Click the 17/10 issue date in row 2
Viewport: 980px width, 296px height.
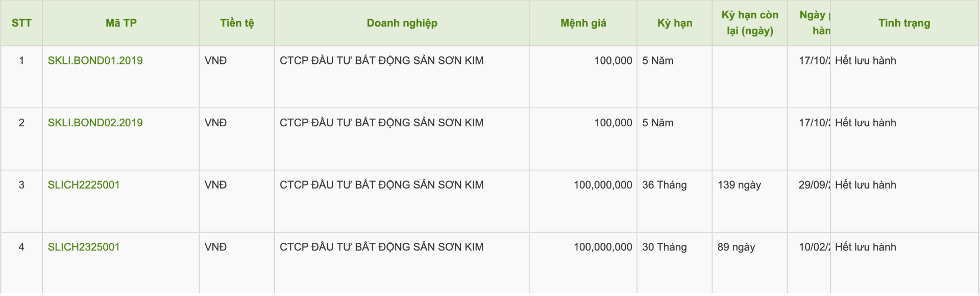coord(814,123)
